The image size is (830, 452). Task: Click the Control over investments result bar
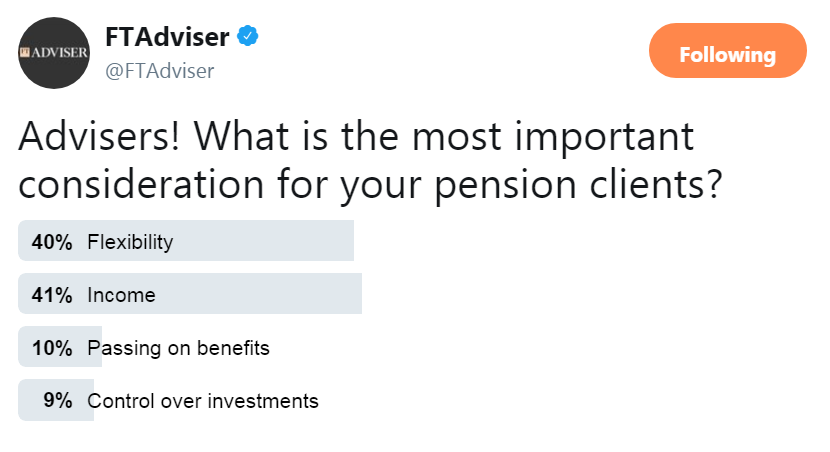pos(56,400)
